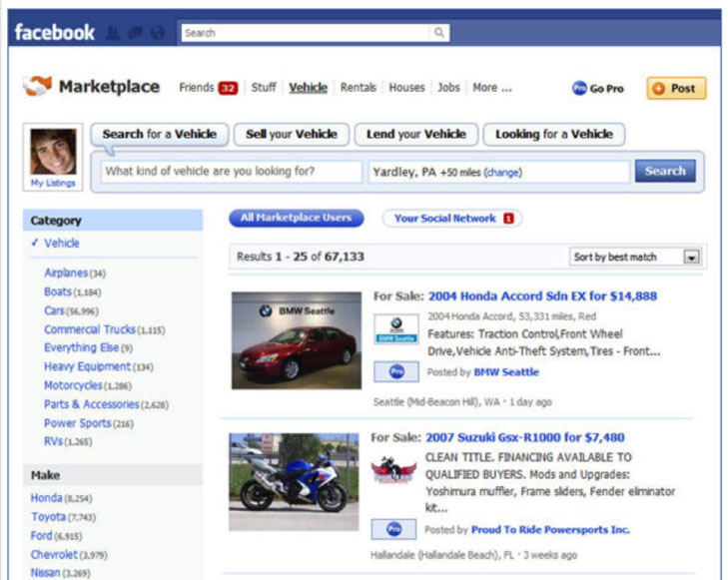Click the blue Search button
Viewport: 728px width, 580px height.
tap(665, 171)
